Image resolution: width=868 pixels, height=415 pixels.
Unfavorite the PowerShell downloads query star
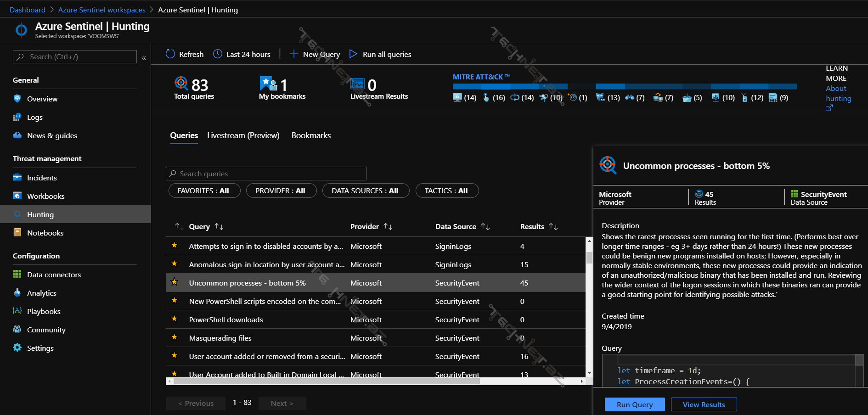[x=175, y=319]
